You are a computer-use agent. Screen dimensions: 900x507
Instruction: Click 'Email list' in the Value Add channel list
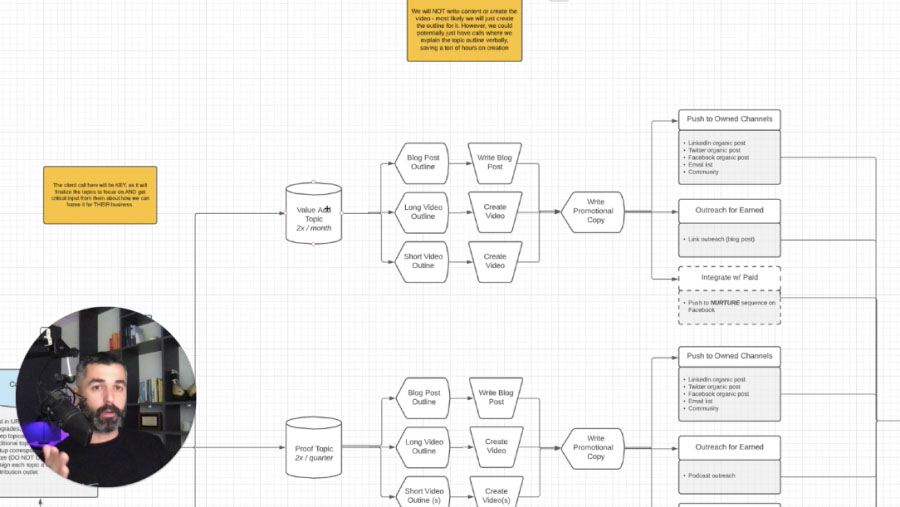(x=700, y=165)
